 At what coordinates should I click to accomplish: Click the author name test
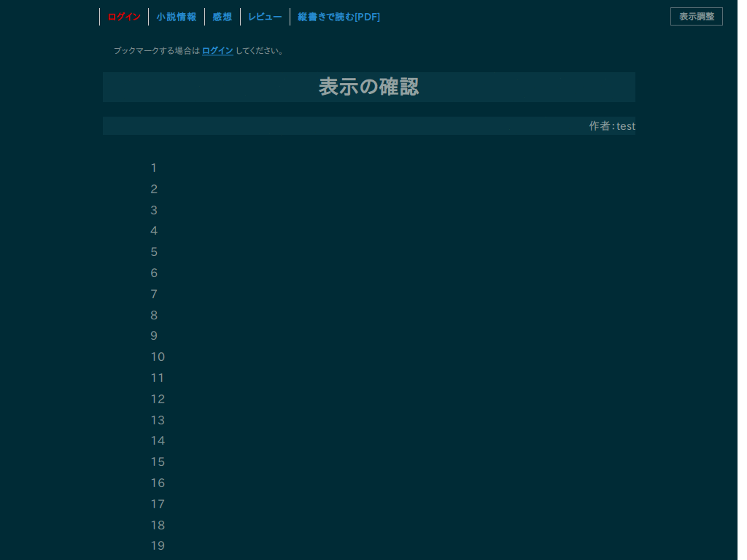(625, 125)
